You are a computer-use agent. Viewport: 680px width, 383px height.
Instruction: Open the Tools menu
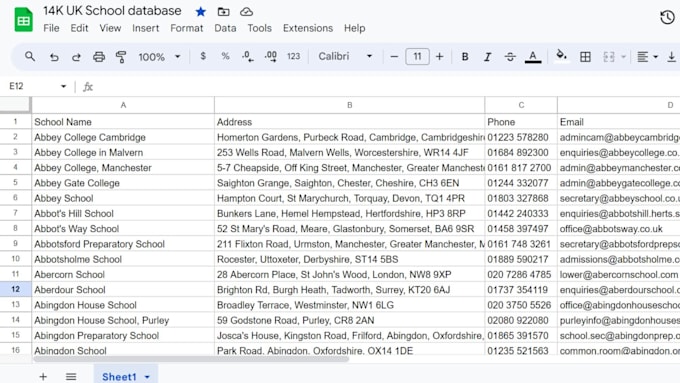(x=259, y=28)
